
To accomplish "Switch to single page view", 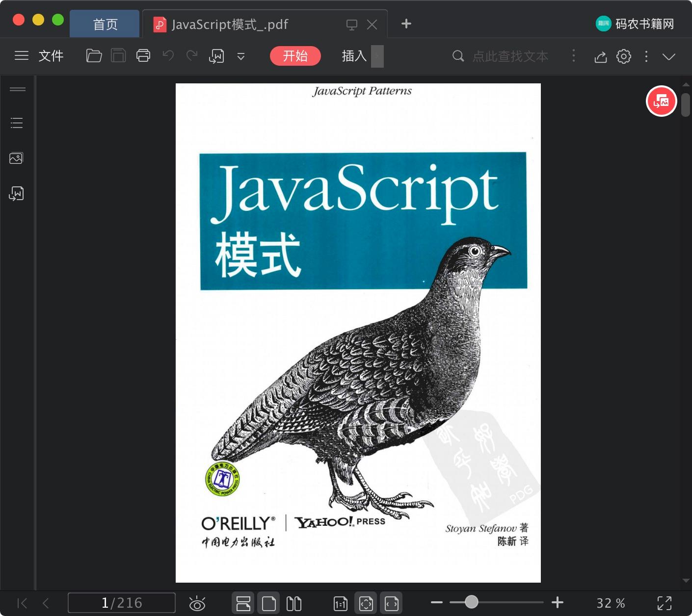I will click(x=269, y=603).
